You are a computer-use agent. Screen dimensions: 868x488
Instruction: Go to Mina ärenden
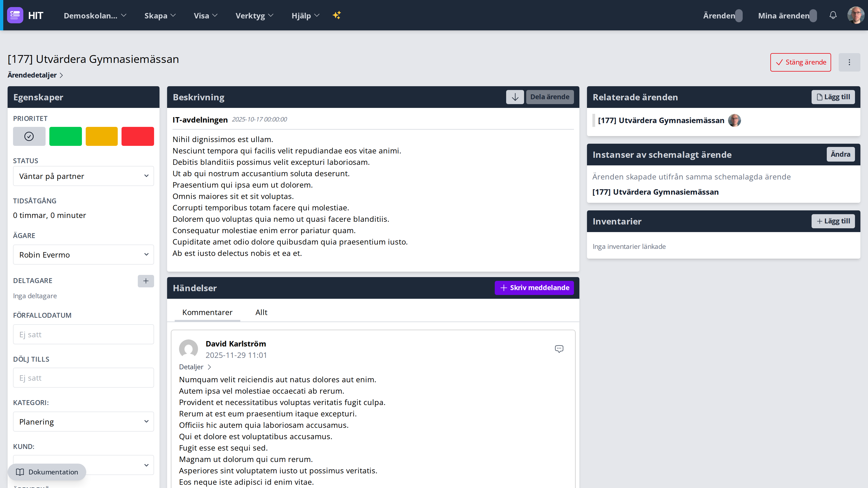tap(787, 15)
